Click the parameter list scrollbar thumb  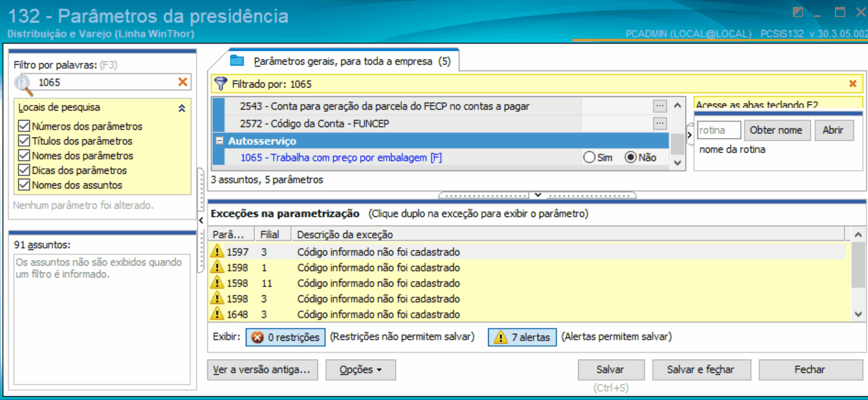tap(677, 144)
